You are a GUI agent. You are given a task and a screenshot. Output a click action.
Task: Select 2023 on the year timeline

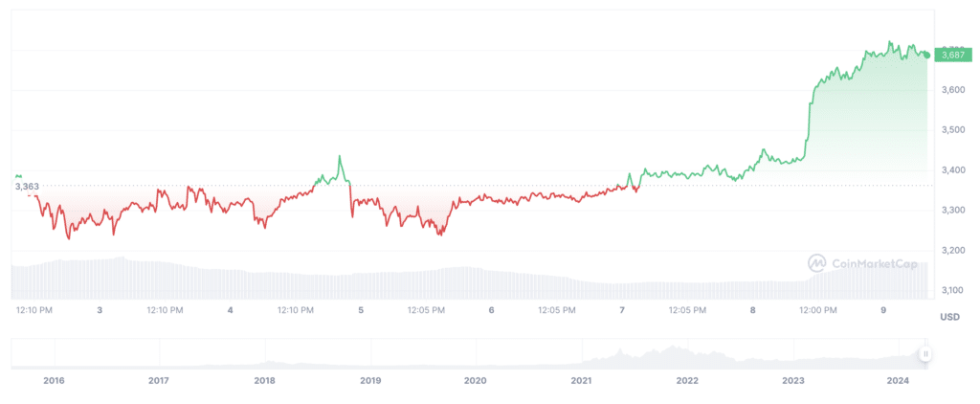click(x=792, y=380)
